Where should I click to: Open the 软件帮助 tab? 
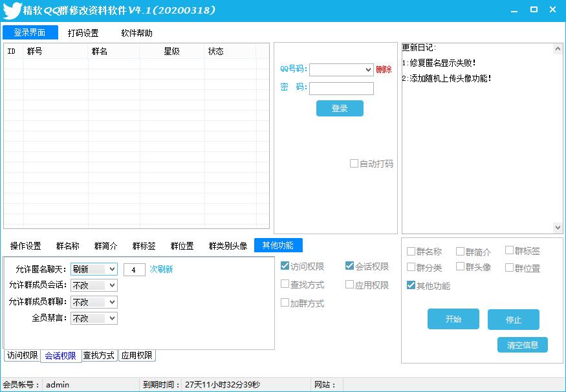[136, 33]
